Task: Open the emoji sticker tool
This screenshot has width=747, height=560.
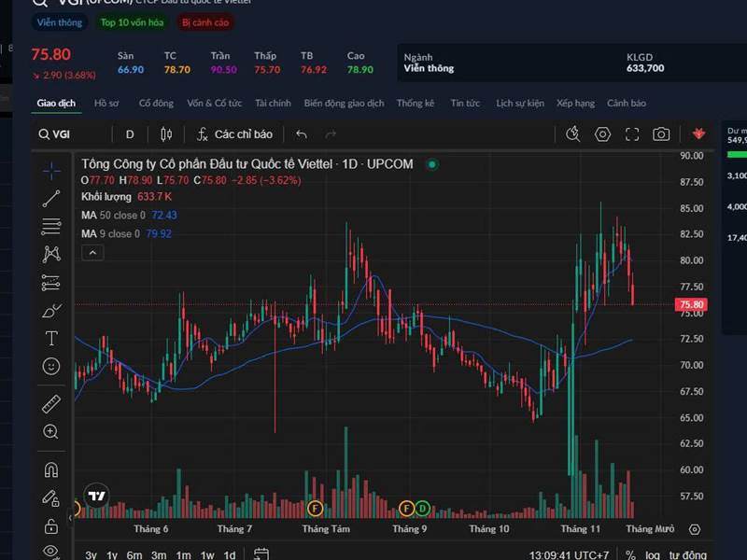Action: 51,366
